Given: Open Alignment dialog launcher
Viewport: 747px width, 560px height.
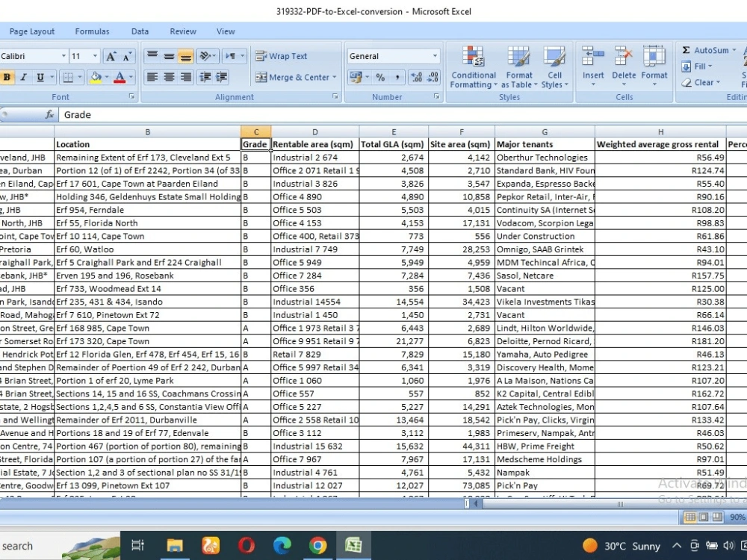Looking at the screenshot, I should (335, 96).
